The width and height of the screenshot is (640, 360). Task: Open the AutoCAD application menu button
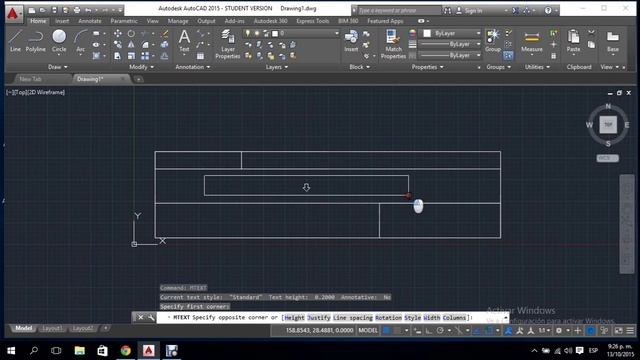click(x=13, y=13)
